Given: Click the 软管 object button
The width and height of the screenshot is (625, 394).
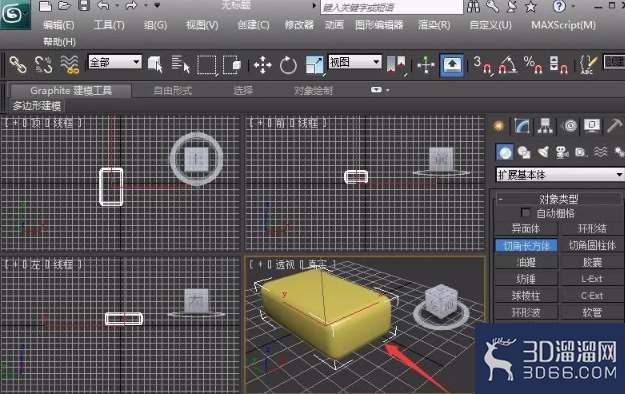Looking at the screenshot, I should point(592,312).
